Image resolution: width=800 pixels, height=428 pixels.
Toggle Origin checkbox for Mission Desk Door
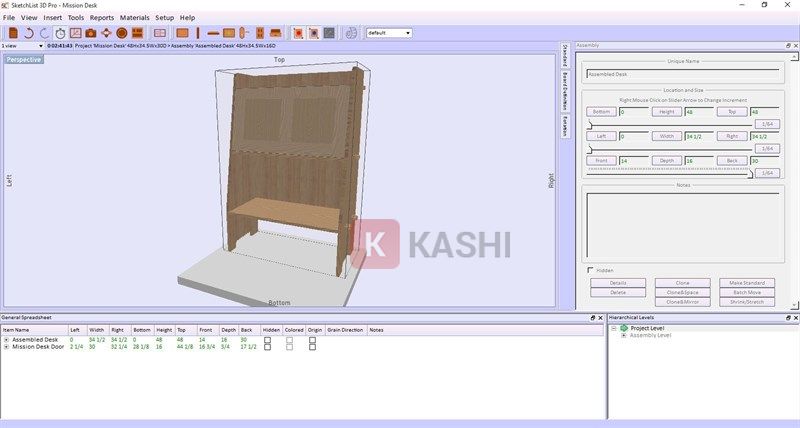pyautogui.click(x=312, y=347)
